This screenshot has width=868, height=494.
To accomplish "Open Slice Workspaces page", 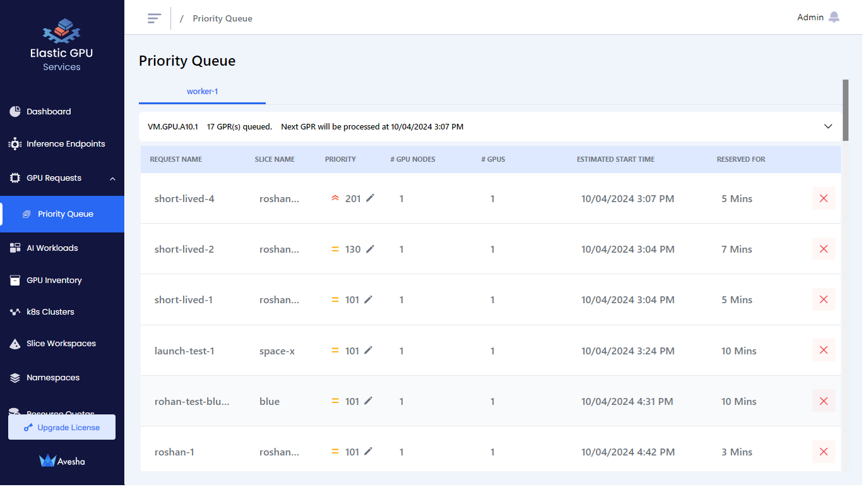I will pos(62,344).
